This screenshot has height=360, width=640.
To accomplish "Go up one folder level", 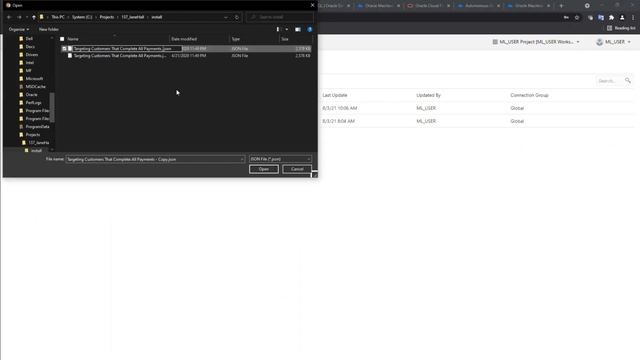I will click(33, 17).
